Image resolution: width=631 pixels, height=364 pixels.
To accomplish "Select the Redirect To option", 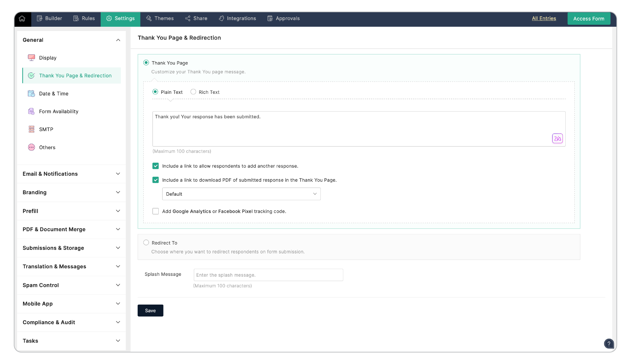I will pos(146,243).
